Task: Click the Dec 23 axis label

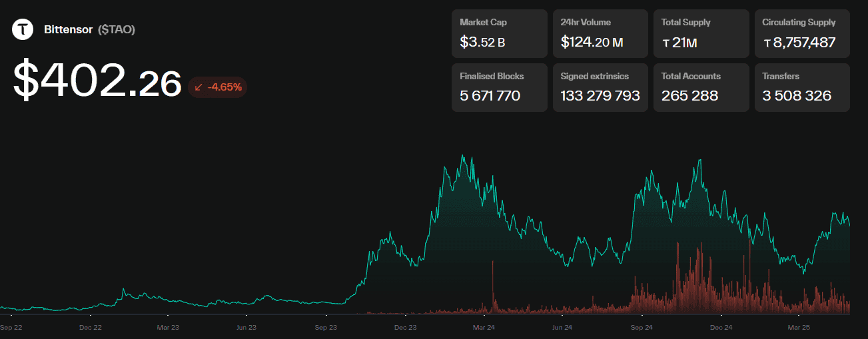Action: pyautogui.click(x=405, y=328)
